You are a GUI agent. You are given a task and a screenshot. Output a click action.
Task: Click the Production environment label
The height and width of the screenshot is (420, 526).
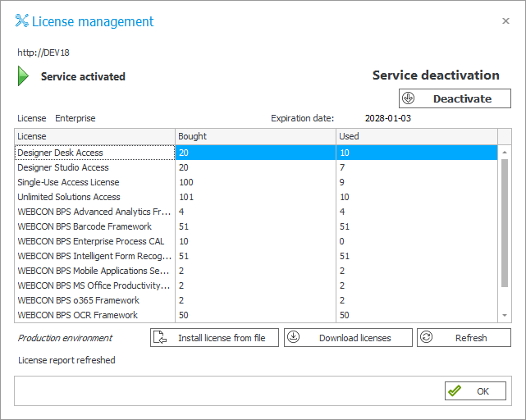pos(65,338)
